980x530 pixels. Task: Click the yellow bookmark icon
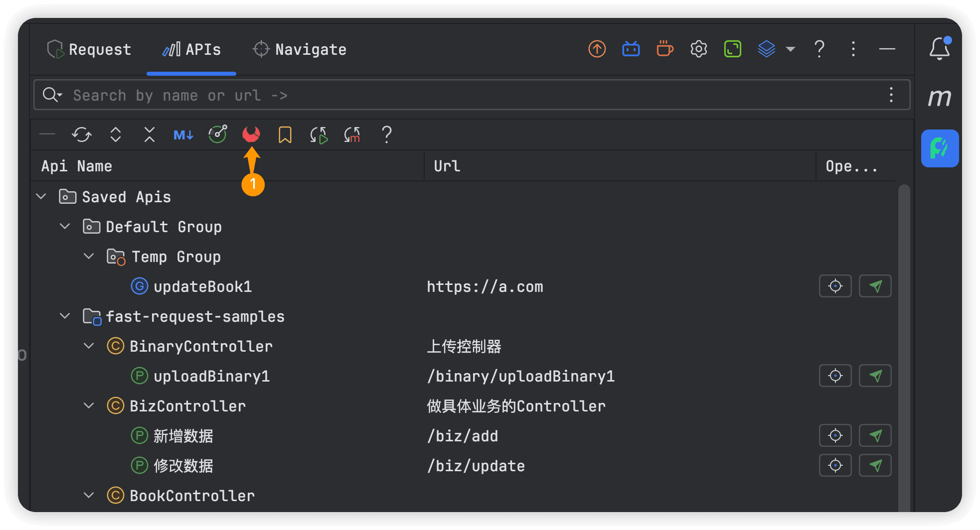(x=285, y=134)
